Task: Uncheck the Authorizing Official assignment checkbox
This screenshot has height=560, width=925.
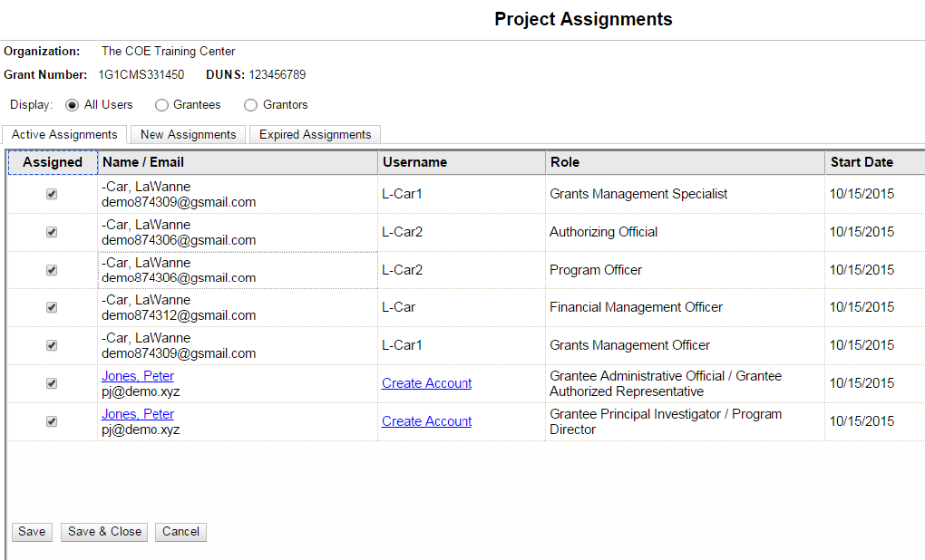Action: coord(52,232)
